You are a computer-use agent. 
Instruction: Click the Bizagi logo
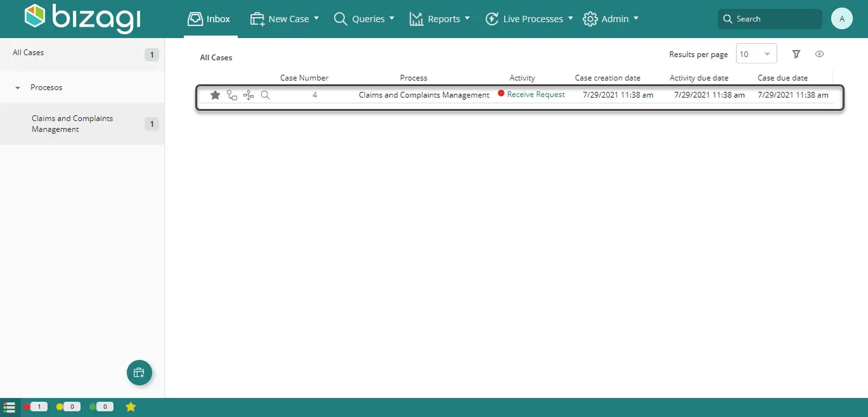[x=83, y=18]
